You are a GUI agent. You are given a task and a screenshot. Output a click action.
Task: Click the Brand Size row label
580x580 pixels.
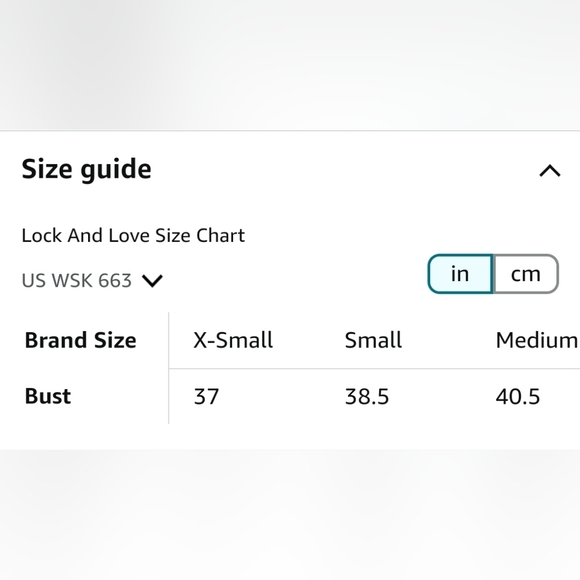[x=81, y=340]
